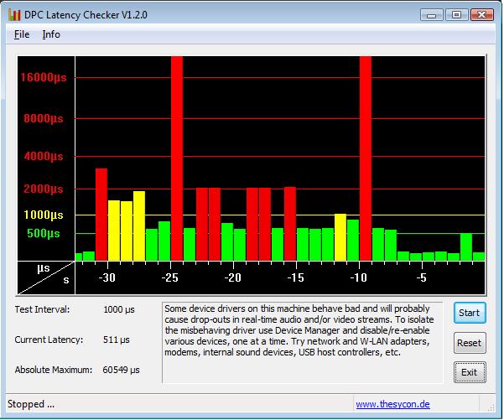Click the DPC Latency Checker title bar icon
The image size is (504, 420).
coord(14,15)
